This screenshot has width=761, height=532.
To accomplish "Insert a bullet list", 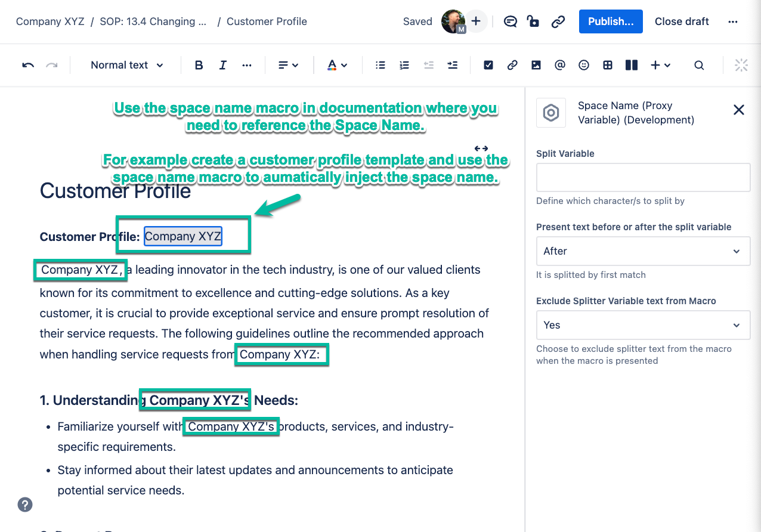I will 380,66.
